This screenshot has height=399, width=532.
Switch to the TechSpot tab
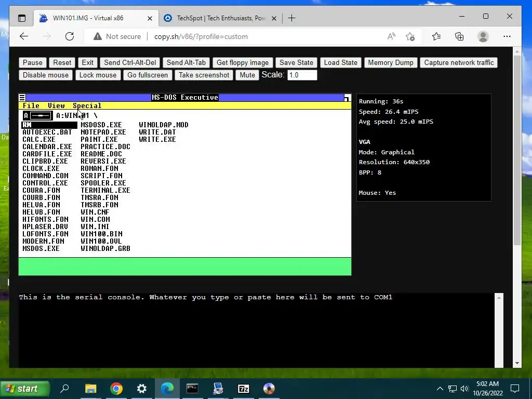click(220, 18)
